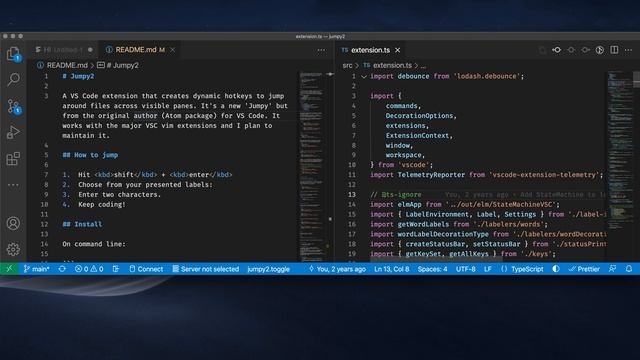
Task: Open the Source Control view
Action: pos(13,107)
